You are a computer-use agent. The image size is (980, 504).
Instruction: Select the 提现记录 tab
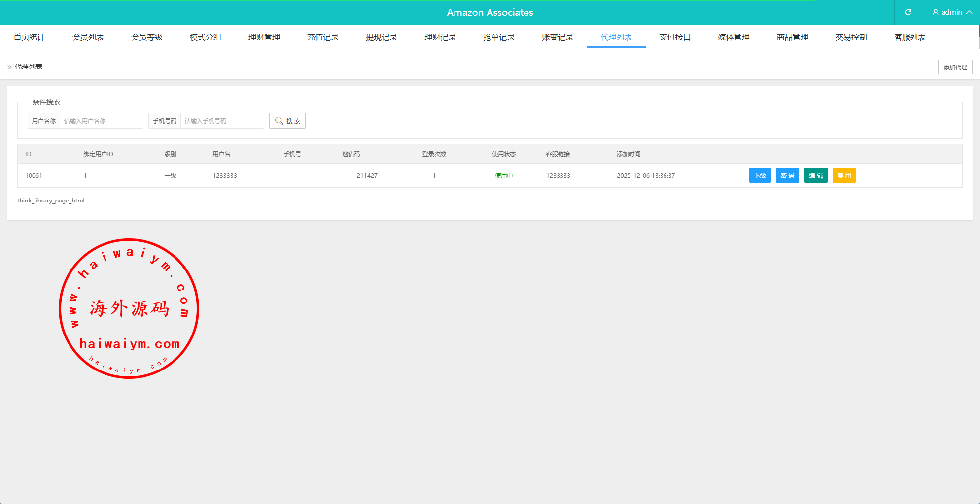coord(382,37)
